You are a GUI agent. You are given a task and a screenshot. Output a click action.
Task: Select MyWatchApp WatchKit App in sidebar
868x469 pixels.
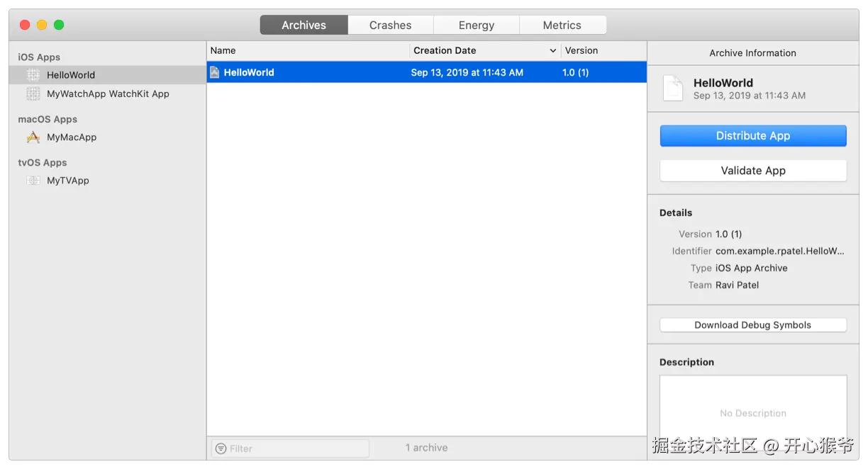(x=108, y=94)
